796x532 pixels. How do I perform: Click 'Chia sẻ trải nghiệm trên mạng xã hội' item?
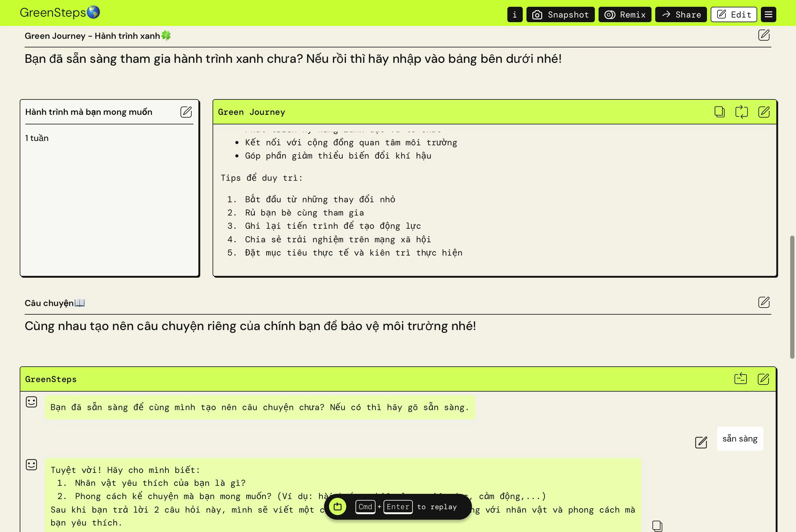[x=338, y=240]
